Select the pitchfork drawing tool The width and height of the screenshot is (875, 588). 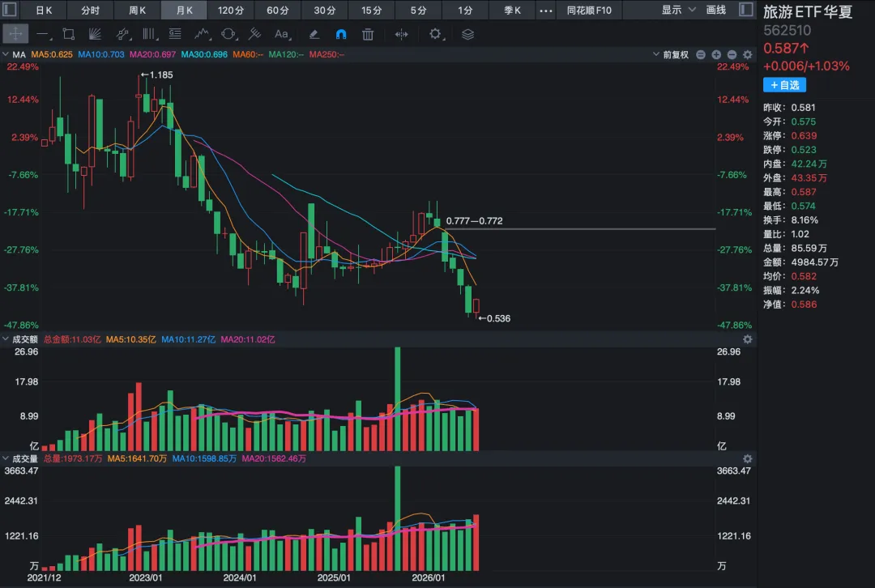[x=254, y=34]
